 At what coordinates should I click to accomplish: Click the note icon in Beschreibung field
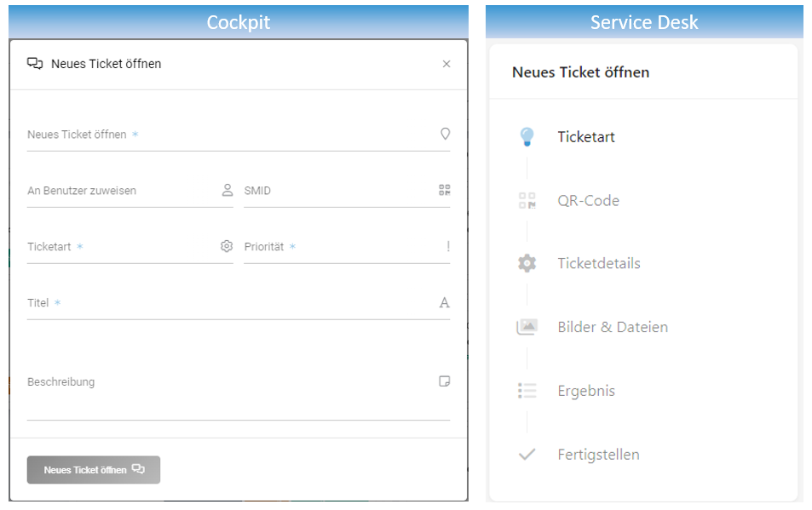pos(444,381)
